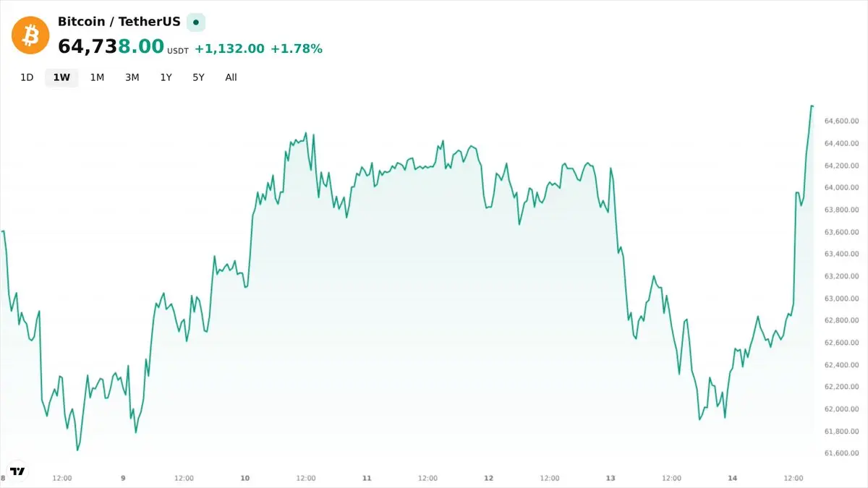Screen dimensions: 868x488
Task: Click the green market status dot
Action: coord(196,22)
